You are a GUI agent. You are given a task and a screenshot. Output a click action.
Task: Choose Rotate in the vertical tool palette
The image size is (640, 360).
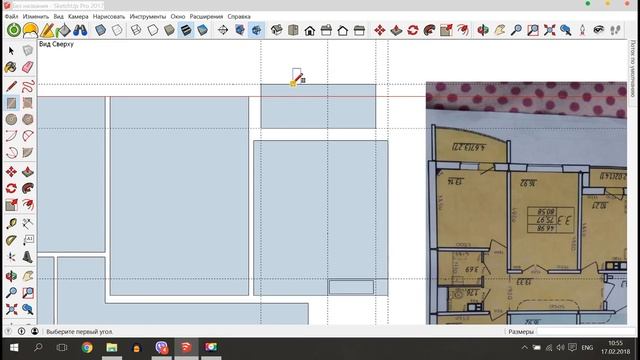click(11, 188)
